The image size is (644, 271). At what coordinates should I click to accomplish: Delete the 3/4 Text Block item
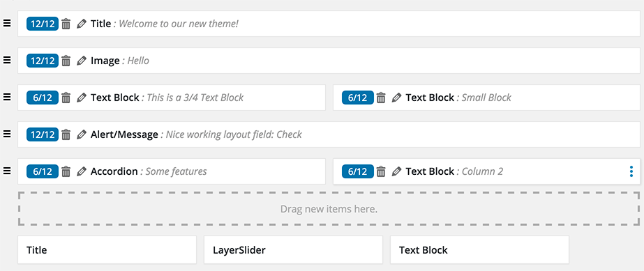[x=66, y=98]
